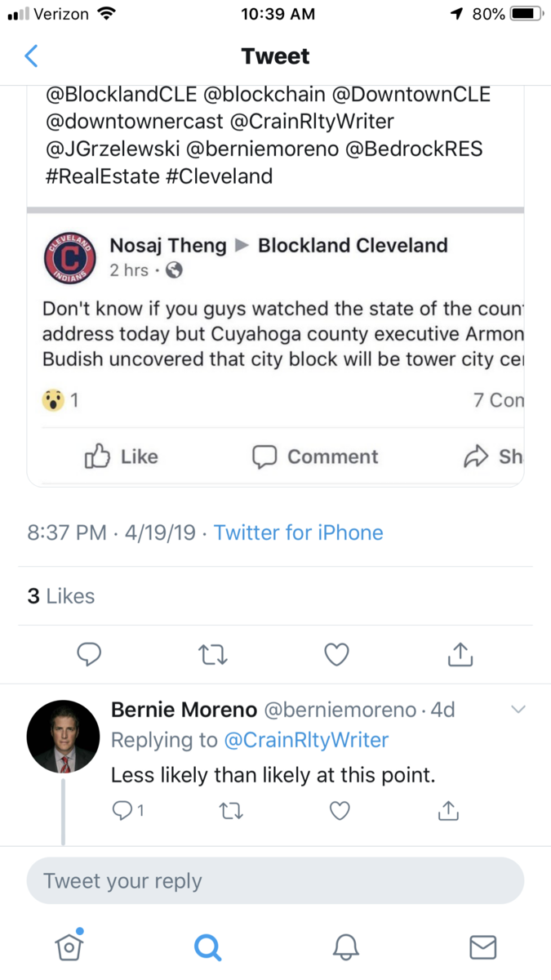Open Twitter for iPhone link
The image size is (551, 980).
click(x=298, y=532)
